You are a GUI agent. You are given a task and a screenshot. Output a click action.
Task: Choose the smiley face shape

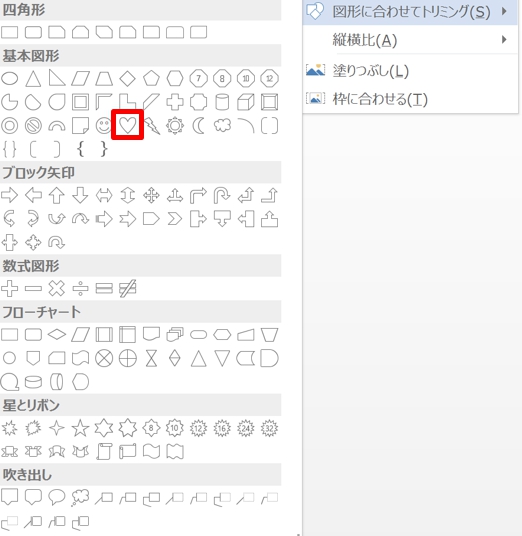click(104, 125)
